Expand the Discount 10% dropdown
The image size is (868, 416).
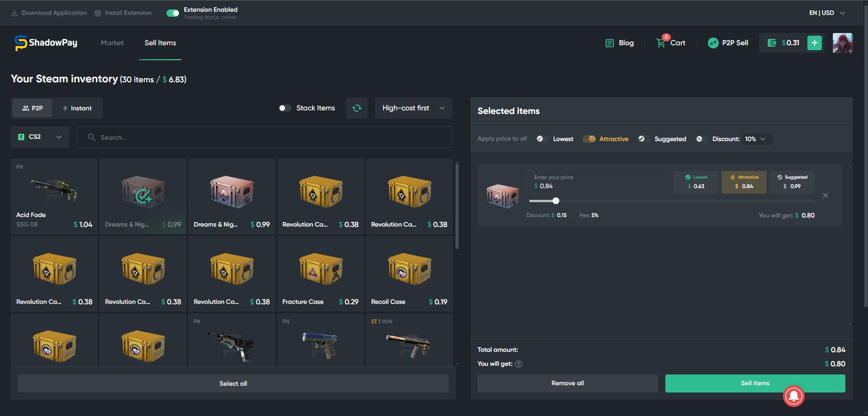[756, 139]
